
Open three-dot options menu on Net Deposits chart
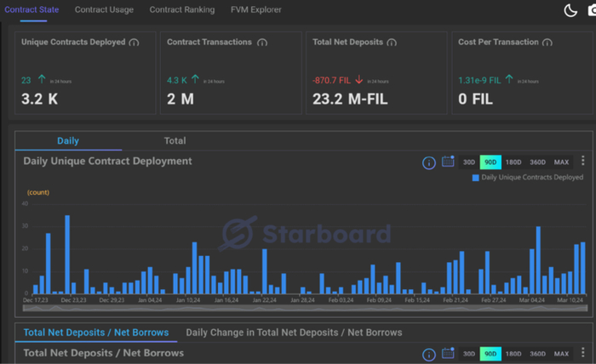pos(583,353)
